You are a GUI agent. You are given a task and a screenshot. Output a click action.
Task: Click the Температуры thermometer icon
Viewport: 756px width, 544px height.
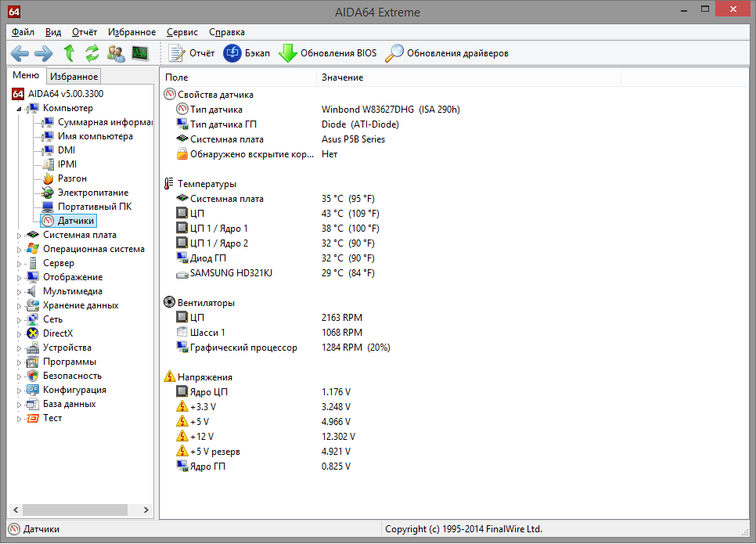click(x=169, y=184)
